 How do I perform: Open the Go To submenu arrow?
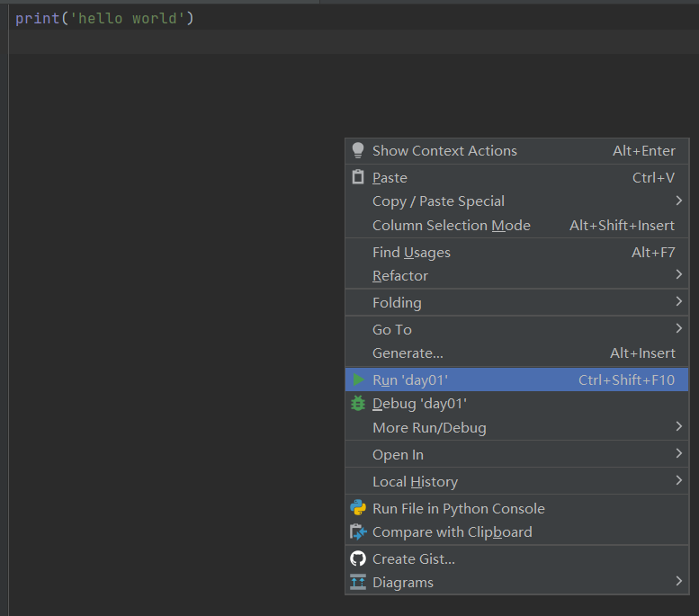click(678, 329)
